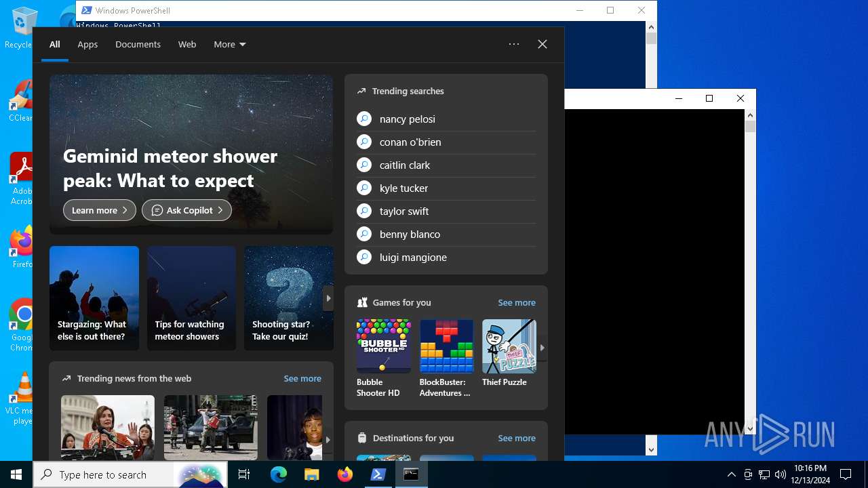Image resolution: width=868 pixels, height=488 pixels.
Task: Open the security icon in system tray
Action: tap(748, 474)
